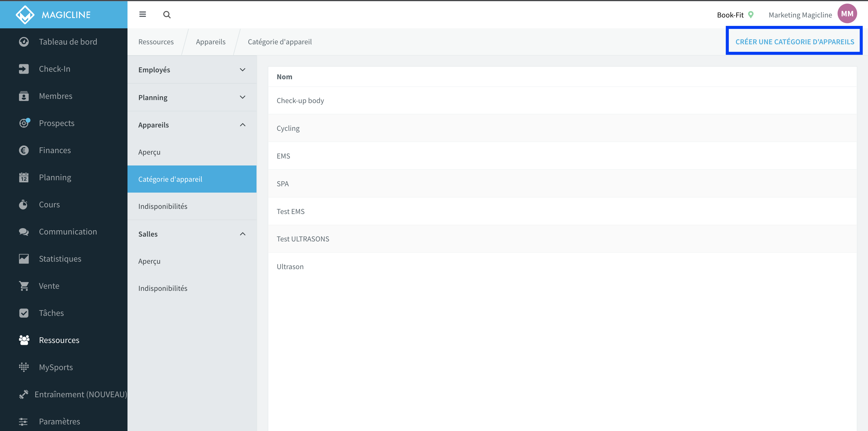Select the Ultrason category row
This screenshot has height=431, width=868.
562,266
